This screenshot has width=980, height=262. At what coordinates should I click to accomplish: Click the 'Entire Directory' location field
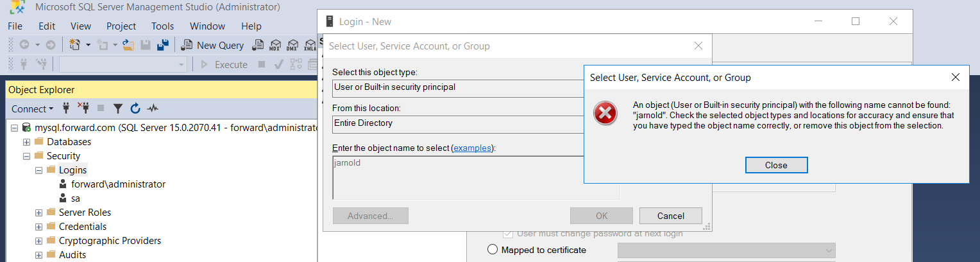coord(458,123)
